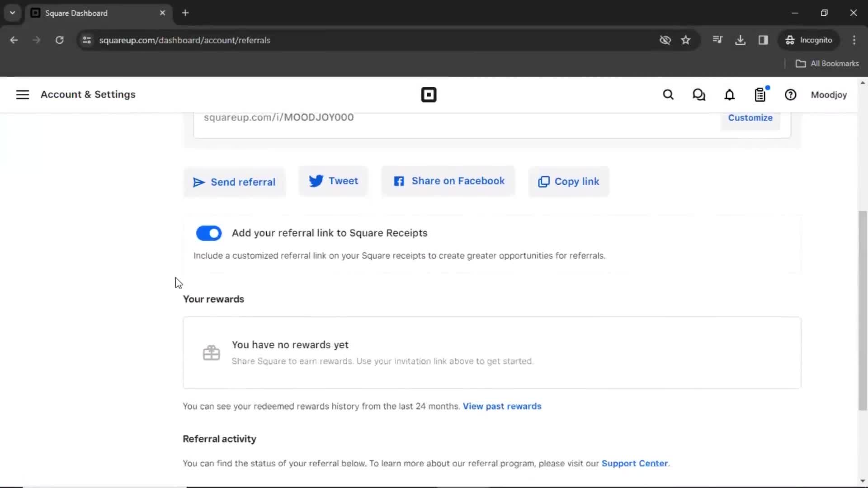Screen dimensions: 868x488
Task: Open the All Bookmarks folder
Action: tap(827, 64)
